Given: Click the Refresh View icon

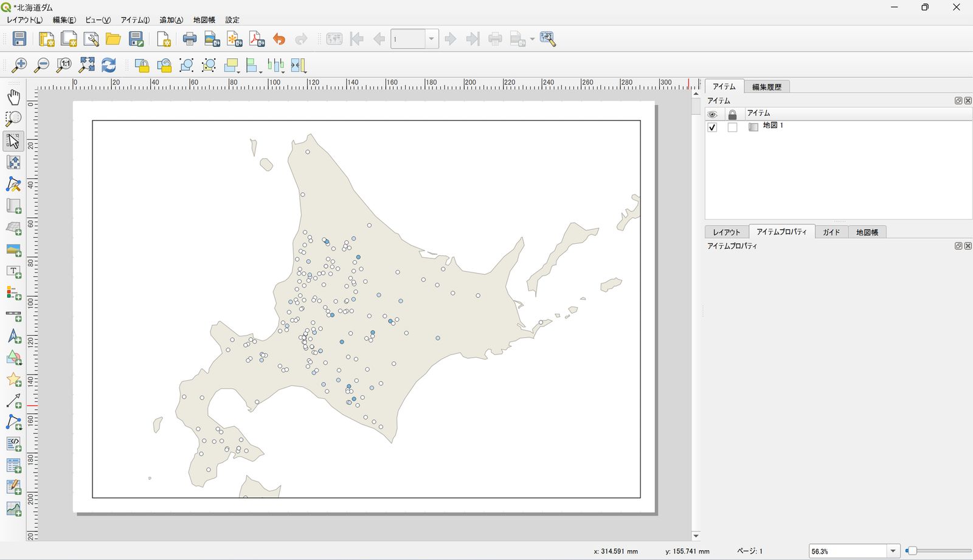Looking at the screenshot, I should point(109,65).
